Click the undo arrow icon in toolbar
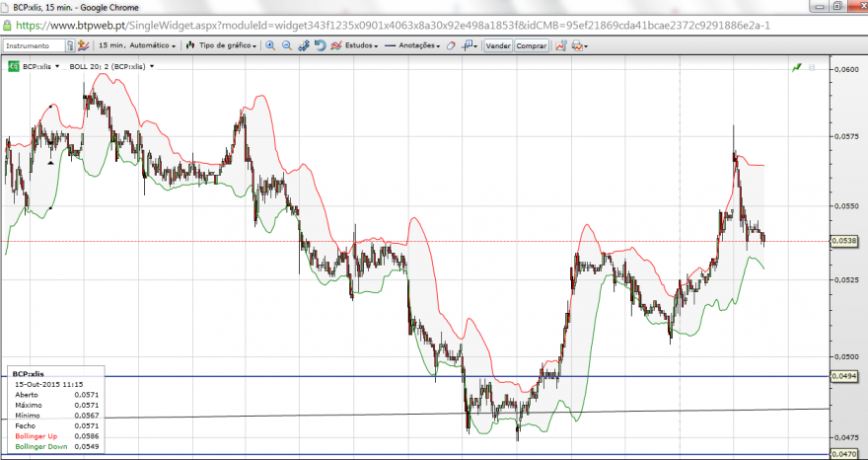This screenshot has height=460, width=868. point(320,46)
